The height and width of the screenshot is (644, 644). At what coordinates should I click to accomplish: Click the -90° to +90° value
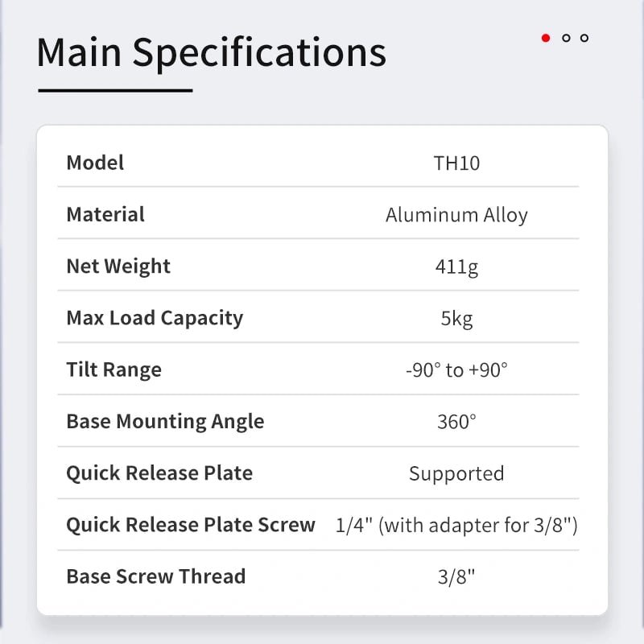pos(456,370)
